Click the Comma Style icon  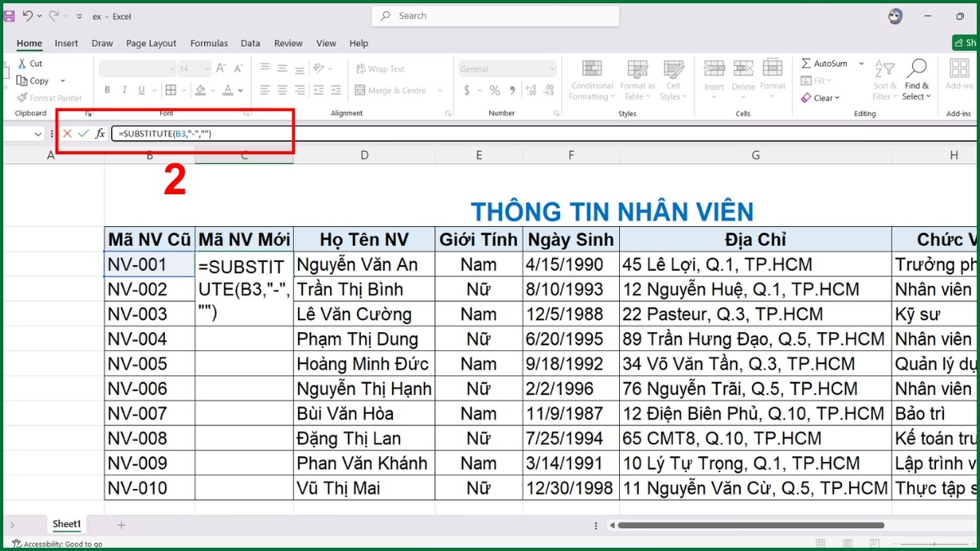512,90
